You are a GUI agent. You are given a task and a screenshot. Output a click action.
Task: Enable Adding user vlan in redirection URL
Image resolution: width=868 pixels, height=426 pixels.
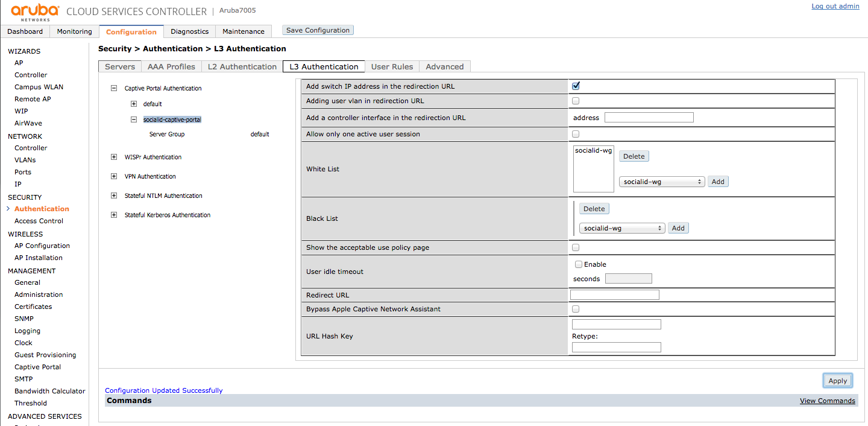click(576, 101)
